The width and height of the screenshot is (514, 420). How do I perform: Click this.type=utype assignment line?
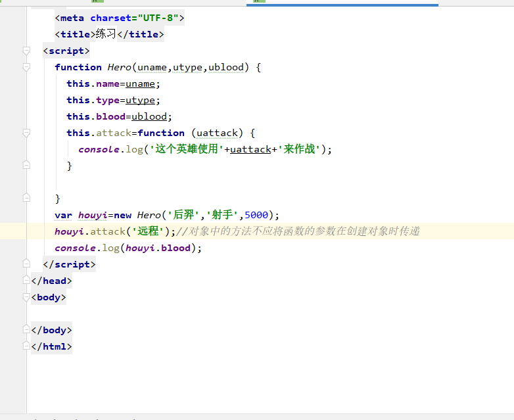click(x=114, y=101)
